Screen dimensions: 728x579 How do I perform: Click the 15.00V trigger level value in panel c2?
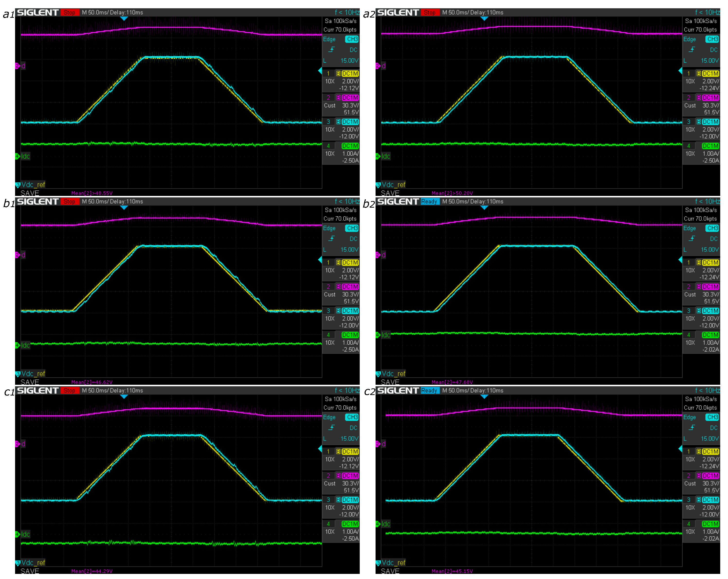pyautogui.click(x=710, y=439)
